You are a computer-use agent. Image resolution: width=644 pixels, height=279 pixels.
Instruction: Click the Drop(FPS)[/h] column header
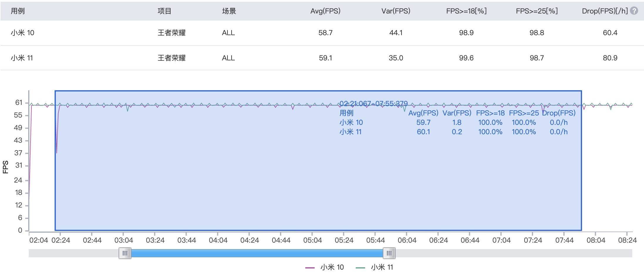(605, 11)
